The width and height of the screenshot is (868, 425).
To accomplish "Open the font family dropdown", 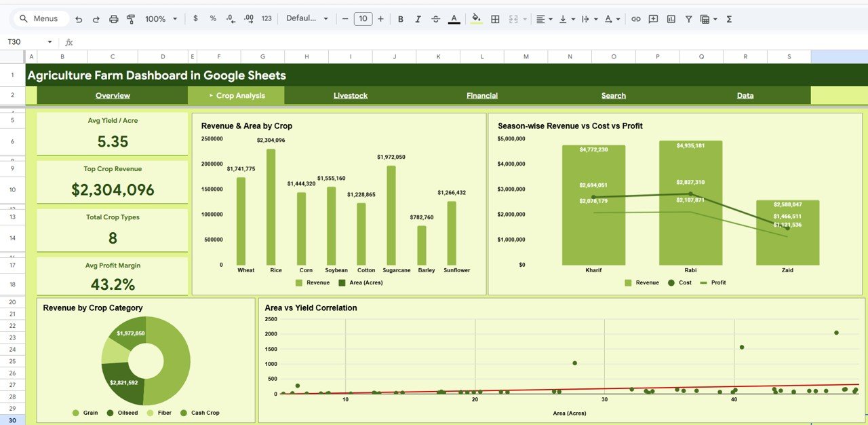I will (x=307, y=18).
